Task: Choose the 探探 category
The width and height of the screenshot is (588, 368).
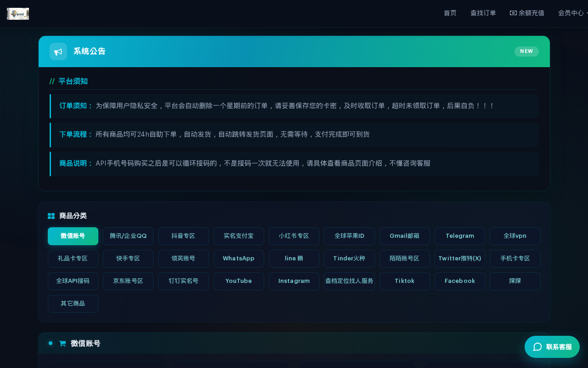Action: (515, 281)
